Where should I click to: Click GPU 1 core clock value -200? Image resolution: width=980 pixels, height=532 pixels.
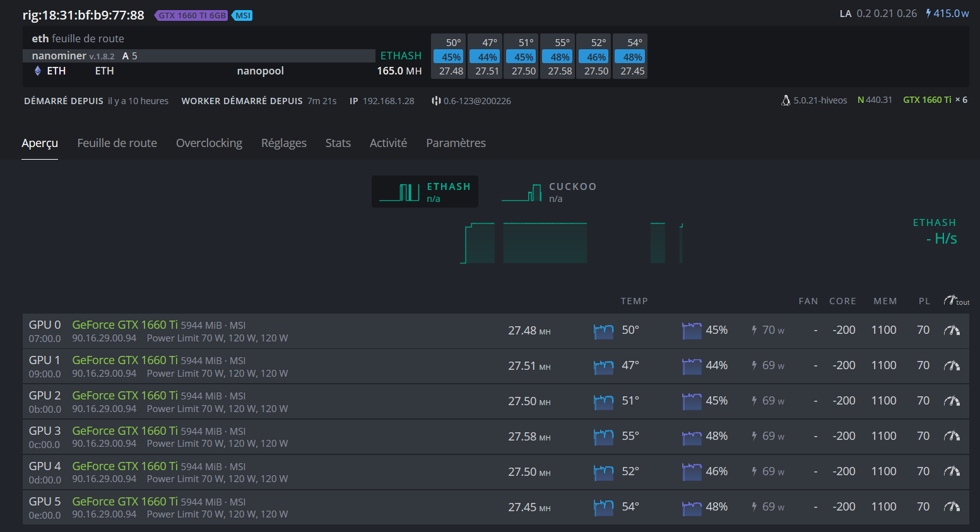[844, 365]
